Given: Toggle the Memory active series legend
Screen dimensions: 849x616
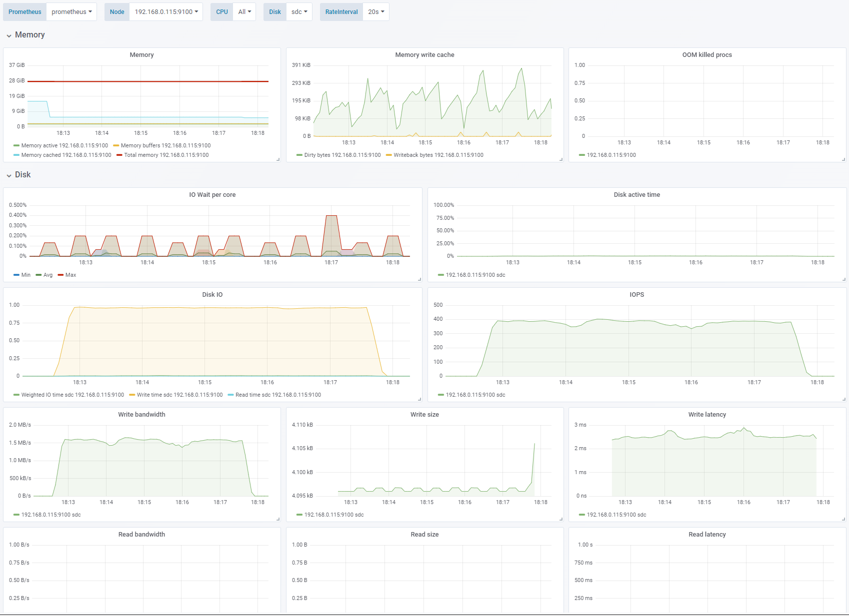Looking at the screenshot, I should (61, 146).
